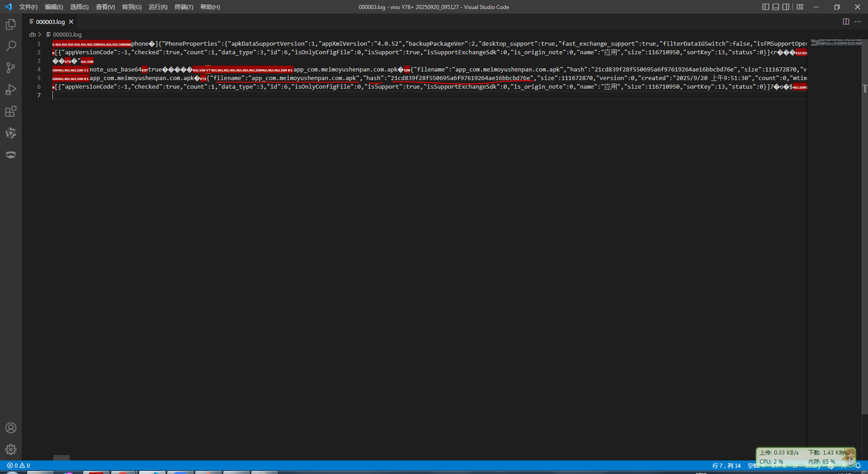The height and width of the screenshot is (474, 868).
Task: Click line number 2 in the gutter
Action: tap(39, 52)
